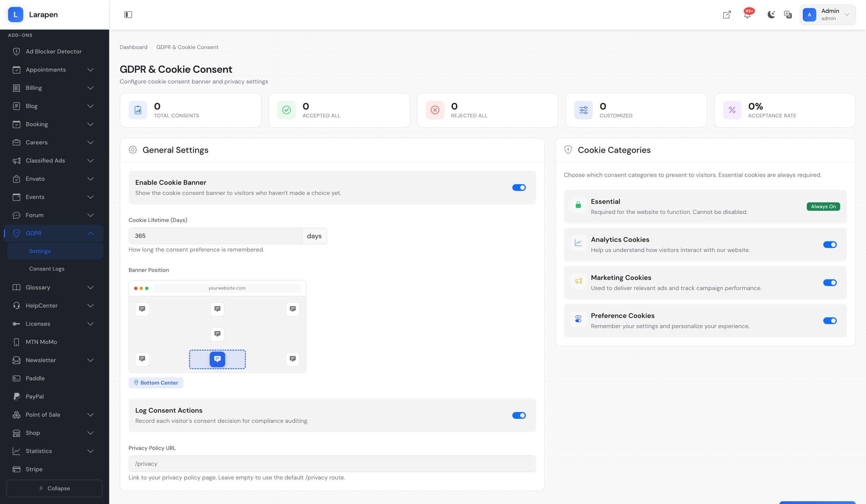Open notifications bell with 99+ badge
866x504 pixels.
[747, 15]
